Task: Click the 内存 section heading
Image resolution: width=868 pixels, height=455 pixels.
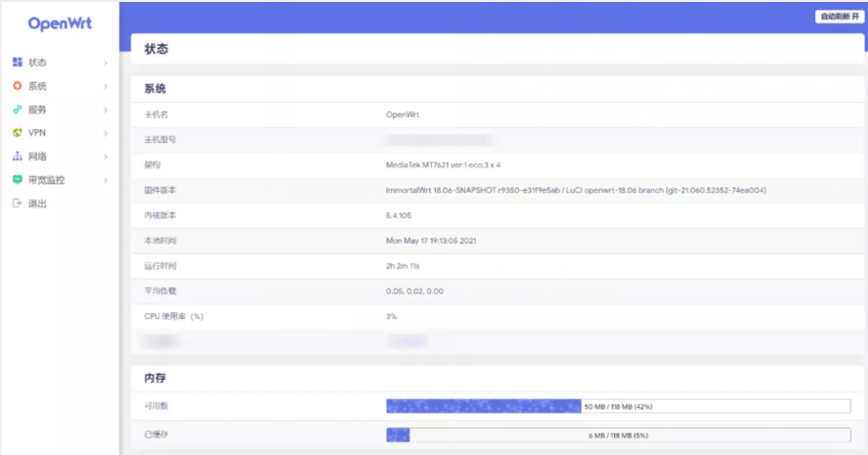Action: (x=155, y=378)
